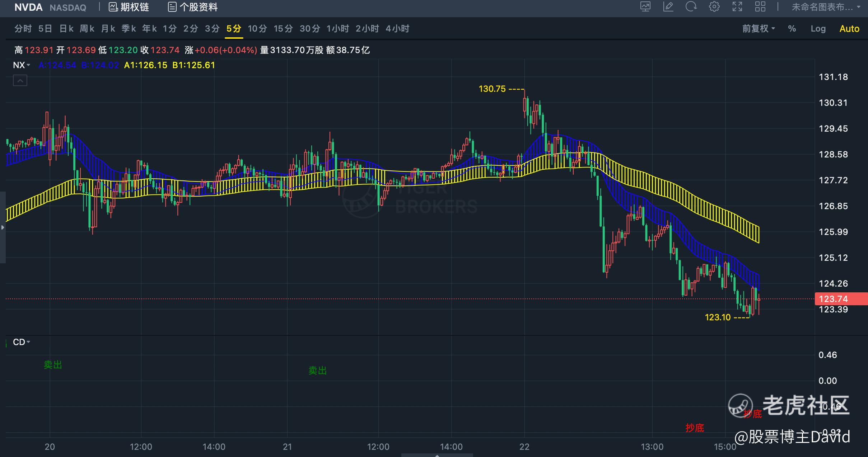The image size is (868, 457).
Task: Click the current price tag 123.74
Action: 841,299
